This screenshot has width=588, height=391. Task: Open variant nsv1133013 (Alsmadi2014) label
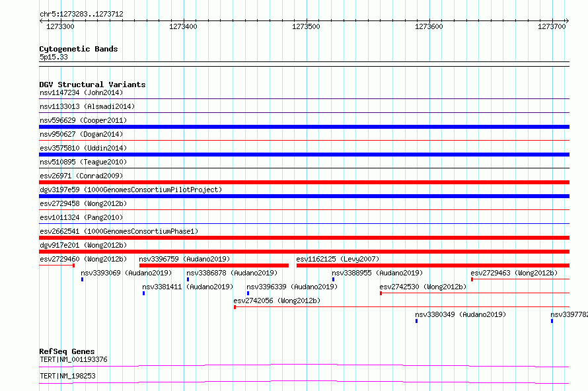[x=87, y=106]
